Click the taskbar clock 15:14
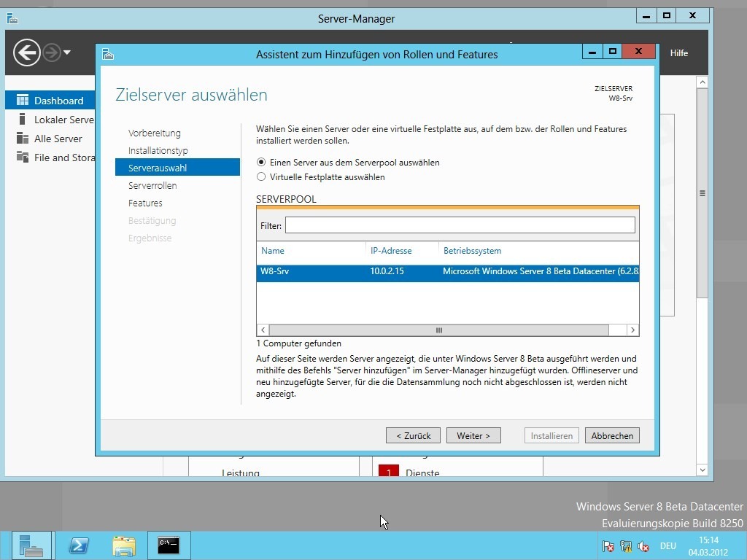 [x=708, y=540]
